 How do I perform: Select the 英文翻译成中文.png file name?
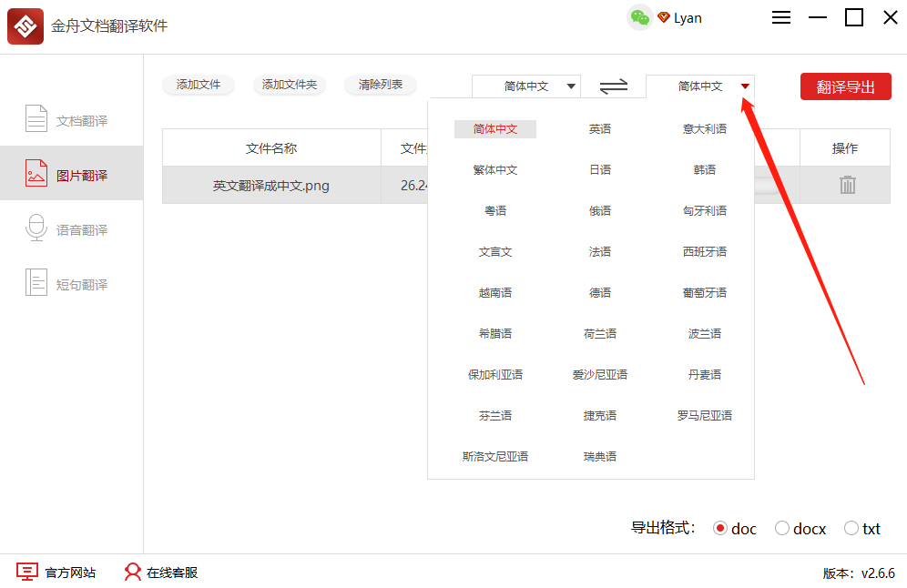(270, 186)
